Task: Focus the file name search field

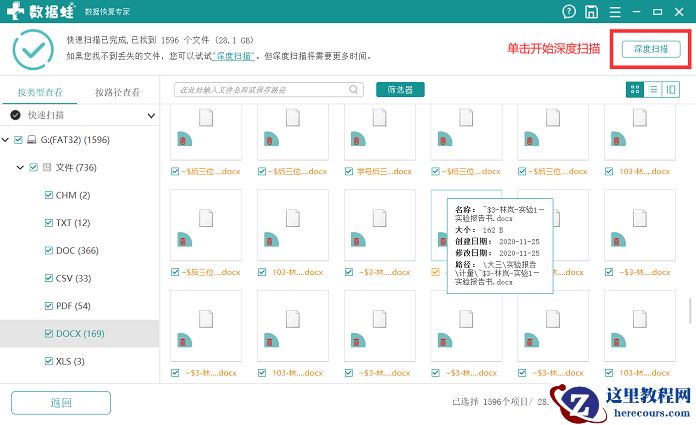Action: pos(269,90)
